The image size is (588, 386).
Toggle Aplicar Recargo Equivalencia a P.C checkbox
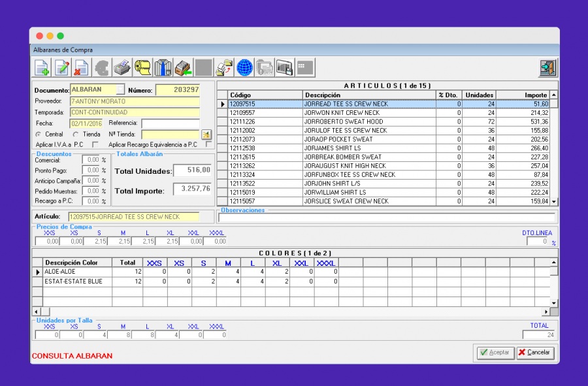click(209, 144)
